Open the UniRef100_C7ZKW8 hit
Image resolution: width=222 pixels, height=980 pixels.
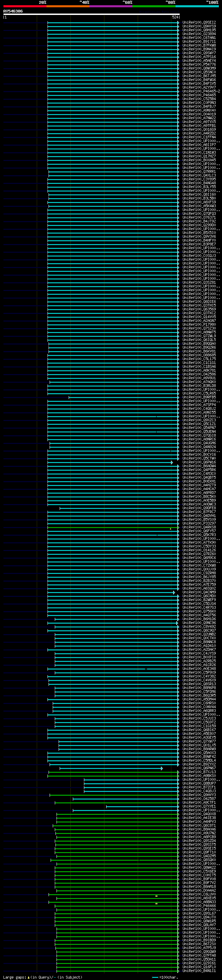click(x=199, y=565)
